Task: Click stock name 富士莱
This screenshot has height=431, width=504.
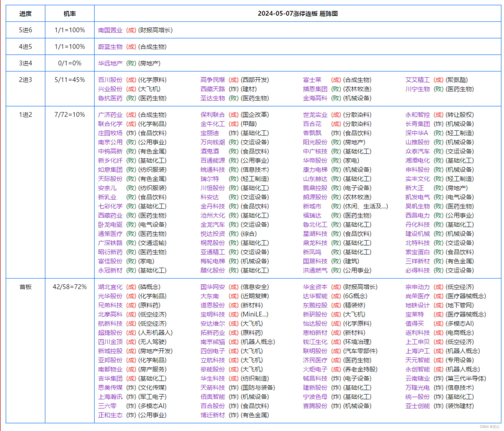Action: (312, 80)
